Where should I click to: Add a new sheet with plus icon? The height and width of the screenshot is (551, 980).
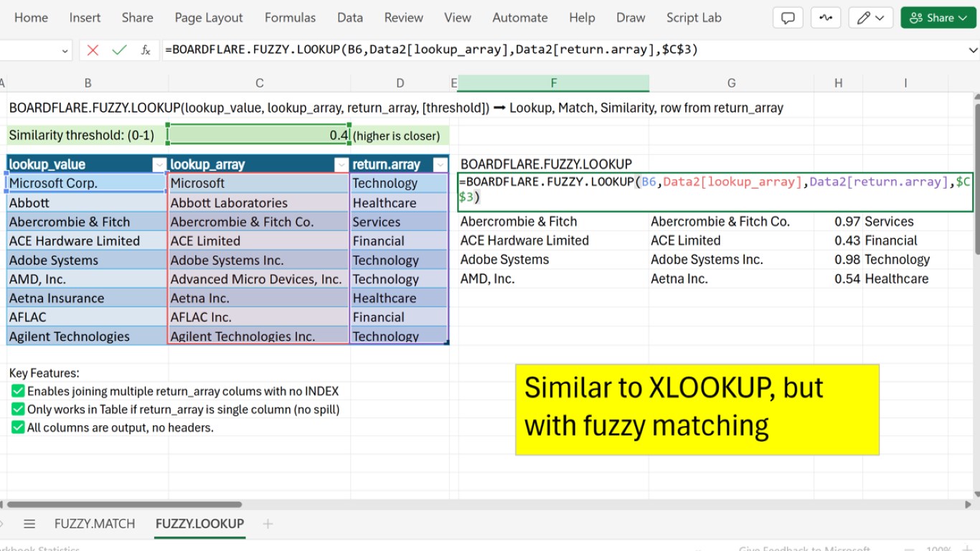coord(268,524)
